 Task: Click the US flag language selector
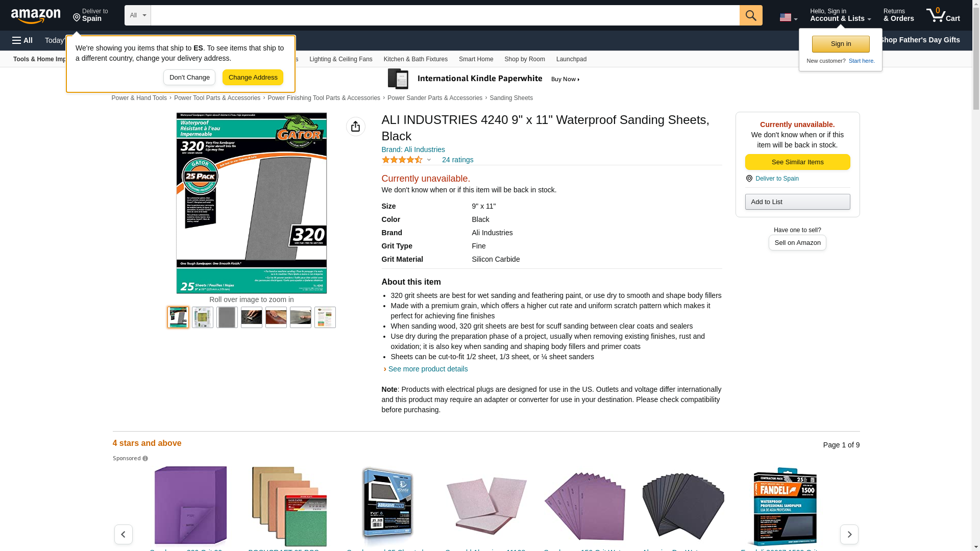788,17
